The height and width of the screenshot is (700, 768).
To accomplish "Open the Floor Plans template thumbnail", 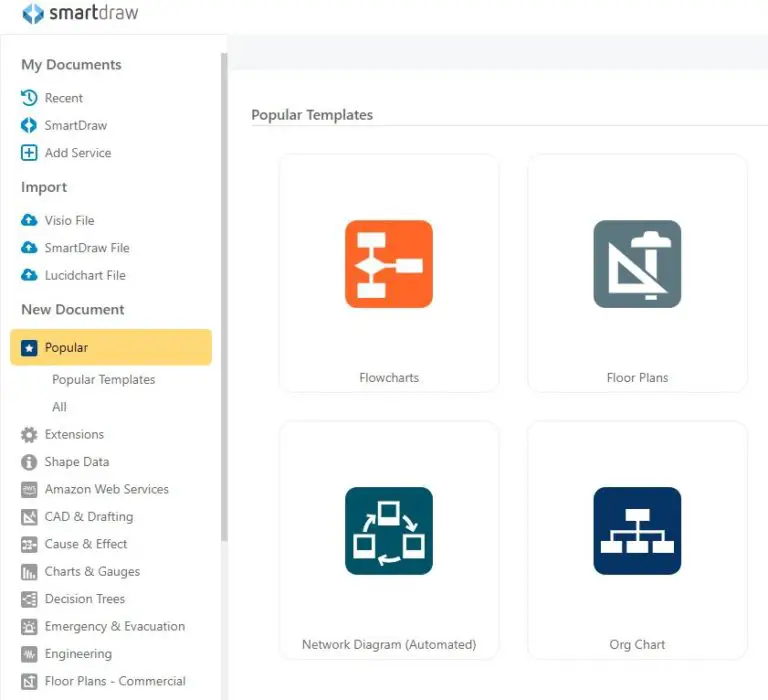I will pyautogui.click(x=637, y=264).
